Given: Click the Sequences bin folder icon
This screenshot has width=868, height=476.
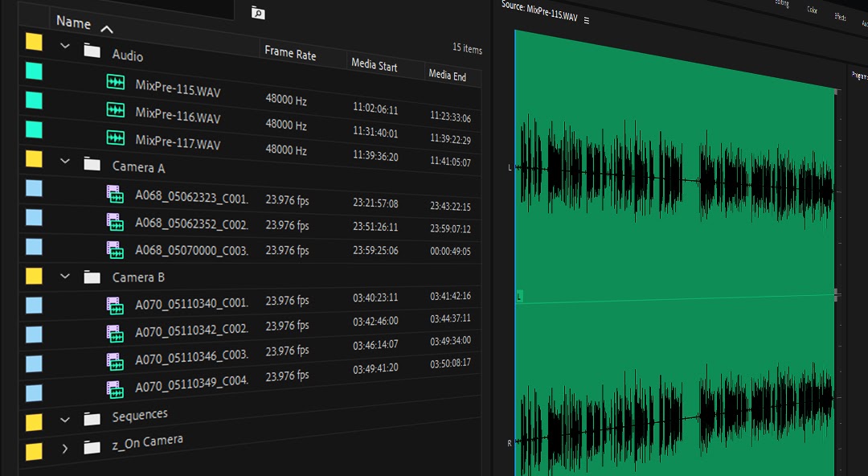Looking at the screenshot, I should tap(92, 419).
